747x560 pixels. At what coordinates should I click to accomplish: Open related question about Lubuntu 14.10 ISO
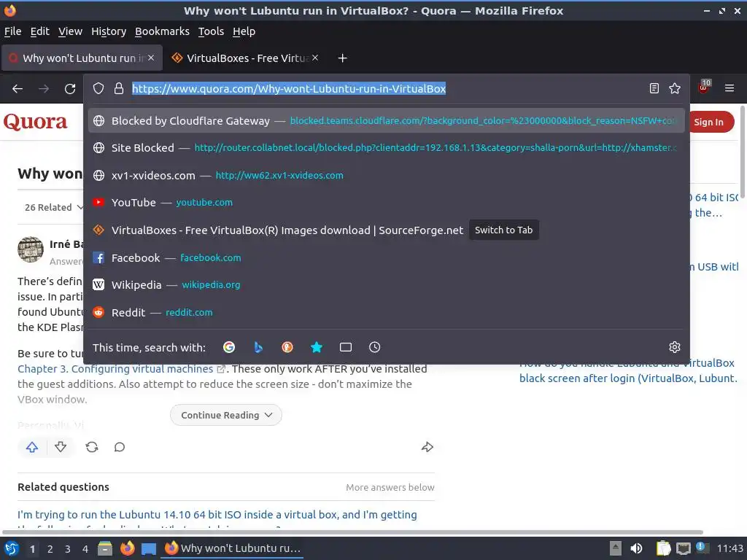(x=217, y=515)
